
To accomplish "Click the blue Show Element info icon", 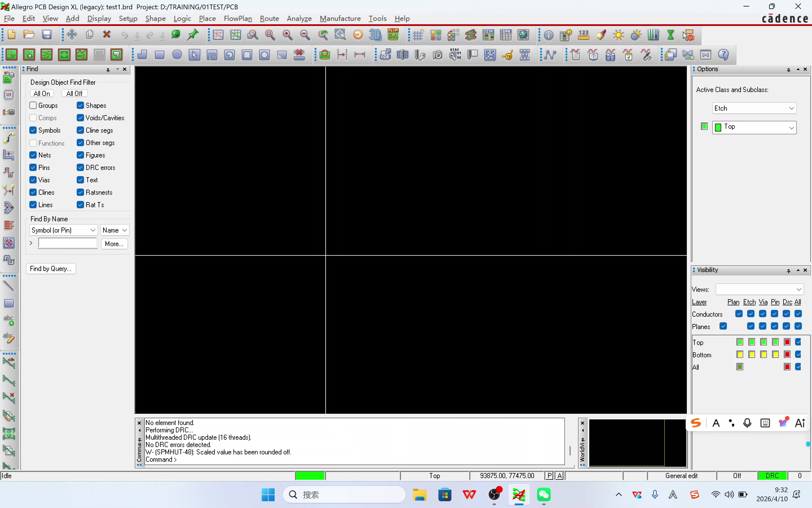I will (x=549, y=35).
